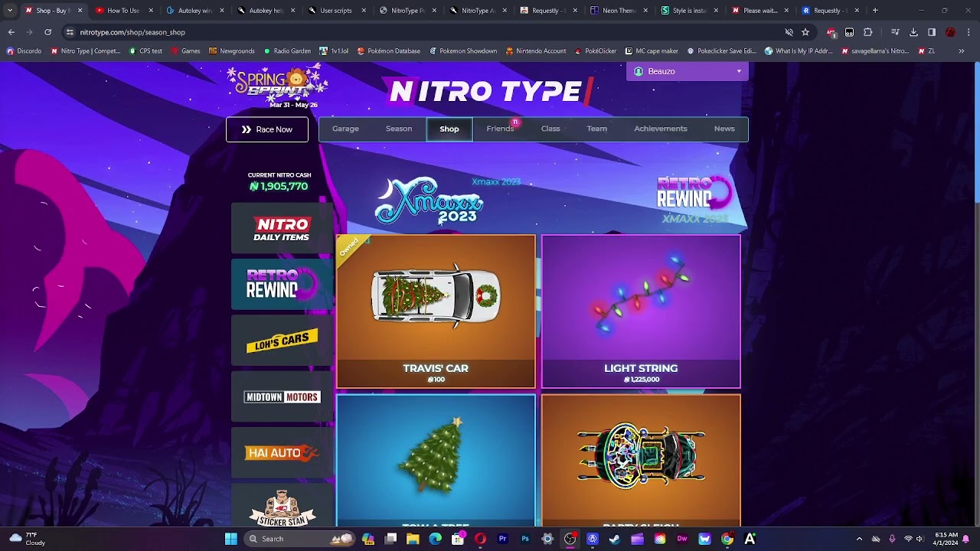
Task: Open the Friends tab
Action: point(500,129)
